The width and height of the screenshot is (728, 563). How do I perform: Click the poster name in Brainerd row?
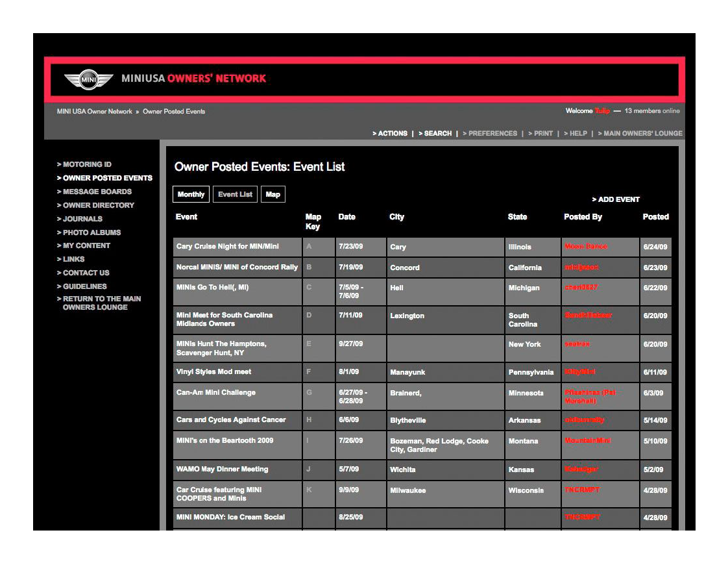pos(590,396)
